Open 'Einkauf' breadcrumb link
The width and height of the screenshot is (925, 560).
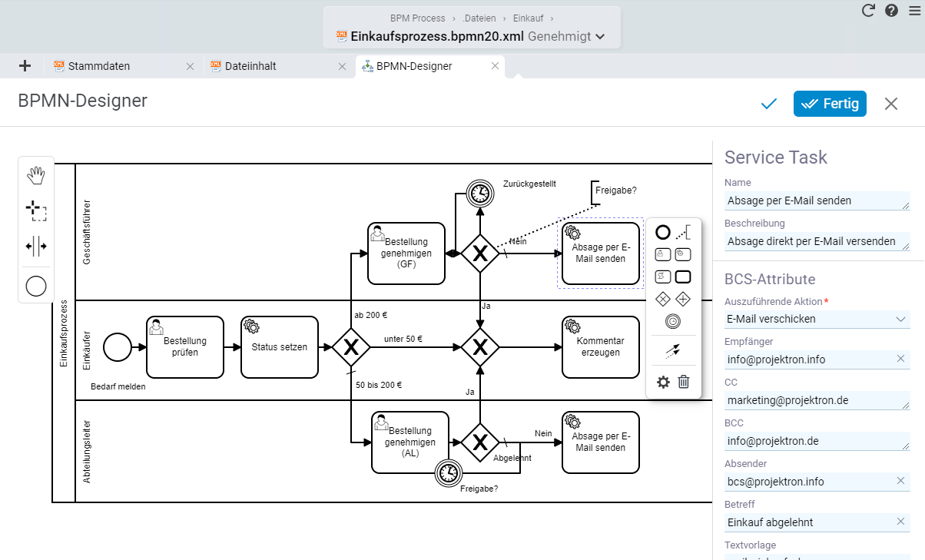pos(527,18)
